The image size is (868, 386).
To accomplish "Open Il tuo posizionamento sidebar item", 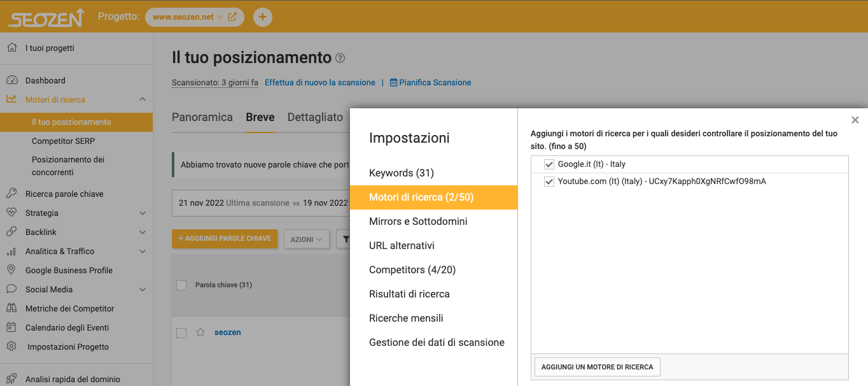I will [x=76, y=122].
